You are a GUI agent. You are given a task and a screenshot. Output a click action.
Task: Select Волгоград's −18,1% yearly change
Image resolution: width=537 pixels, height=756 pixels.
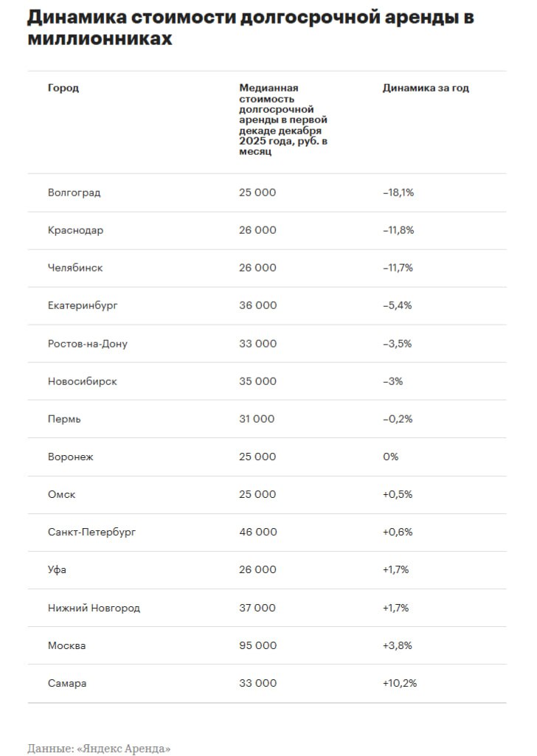398,193
